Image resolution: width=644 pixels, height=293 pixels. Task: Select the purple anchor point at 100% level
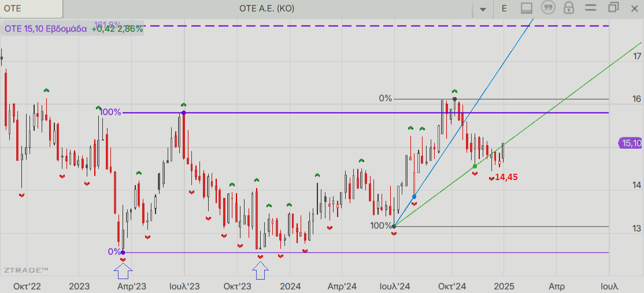point(184,113)
